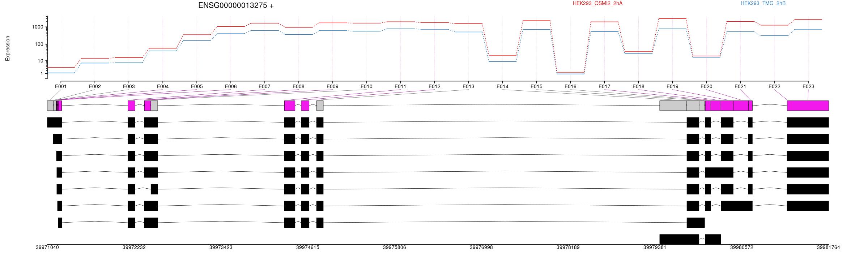Image resolution: width=868 pixels, height=253 pixels.
Task: Click y-axis tick value 1000
Action: click(x=38, y=27)
